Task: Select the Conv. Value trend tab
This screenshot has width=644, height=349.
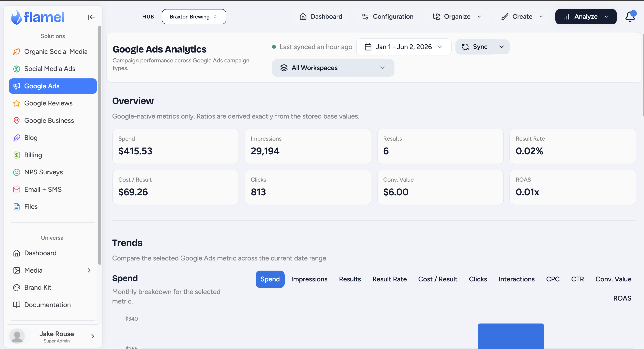Action: click(x=613, y=279)
